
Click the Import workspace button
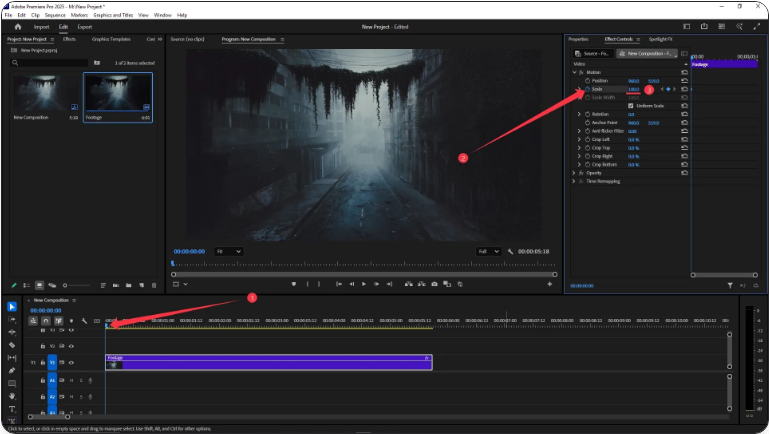tap(42, 27)
